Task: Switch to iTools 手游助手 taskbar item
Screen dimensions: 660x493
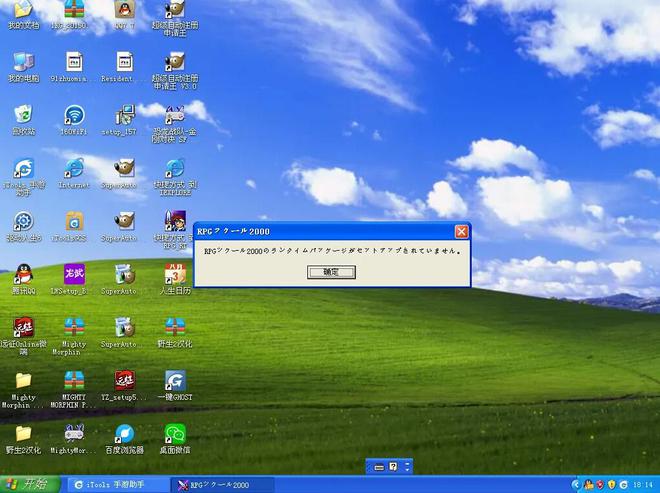Action: click(118, 485)
